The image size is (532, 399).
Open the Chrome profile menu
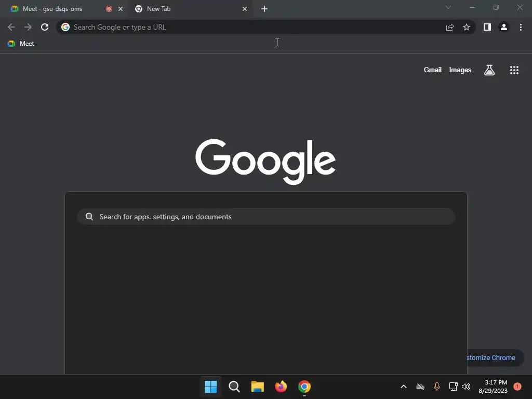(504, 27)
